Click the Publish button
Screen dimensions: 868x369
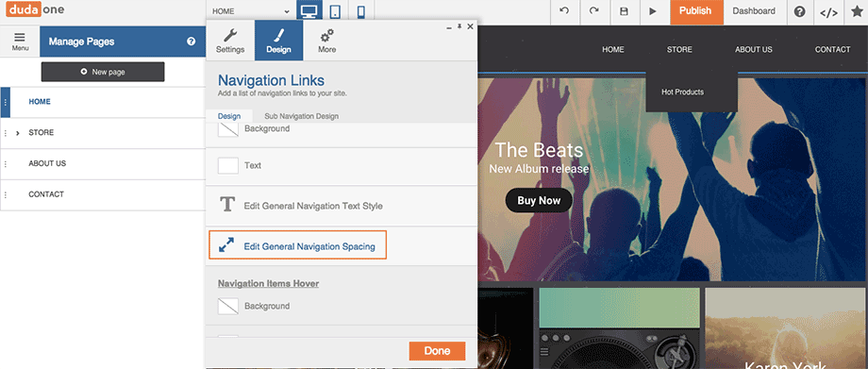click(695, 11)
